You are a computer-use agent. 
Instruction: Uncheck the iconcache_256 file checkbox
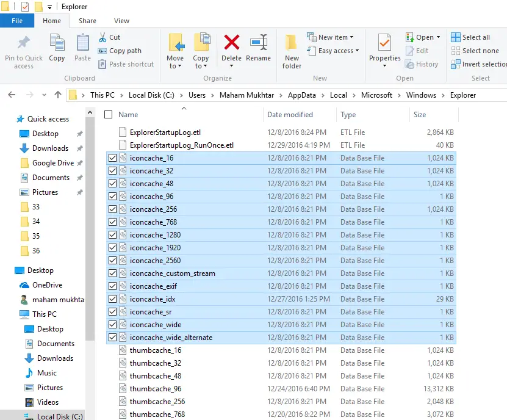[x=112, y=209]
